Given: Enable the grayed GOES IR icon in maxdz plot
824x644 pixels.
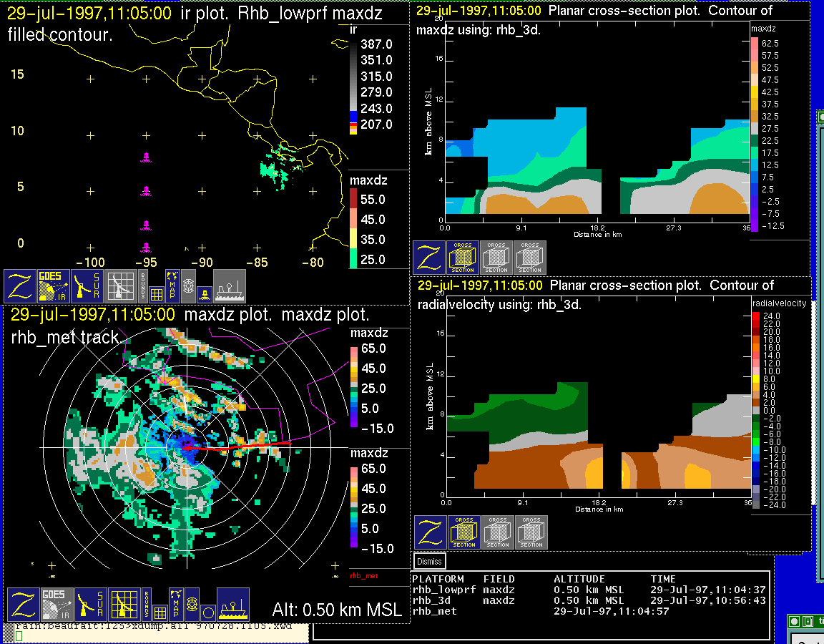Looking at the screenshot, I should 55,604.
